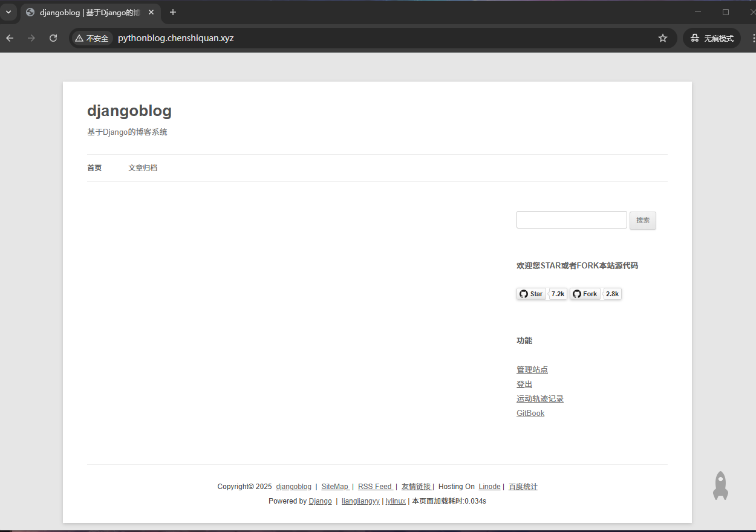Minimize the browser window

tap(698, 12)
